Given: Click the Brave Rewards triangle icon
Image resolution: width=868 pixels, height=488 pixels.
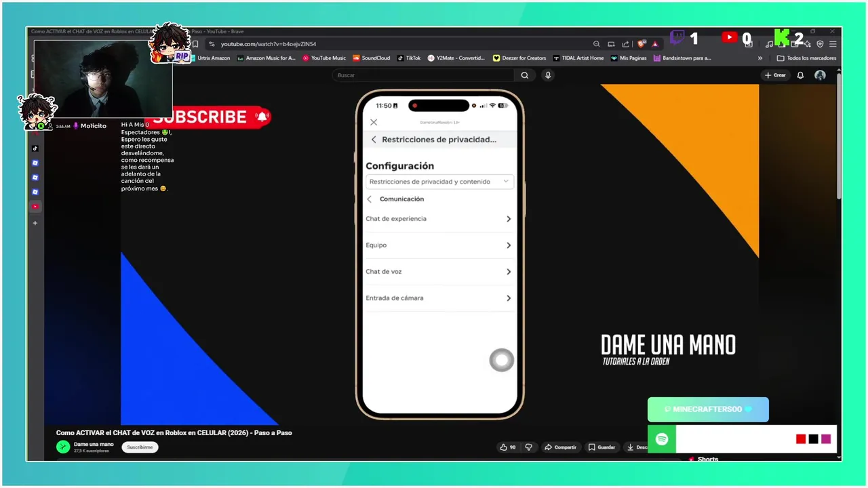Looking at the screenshot, I should 655,44.
